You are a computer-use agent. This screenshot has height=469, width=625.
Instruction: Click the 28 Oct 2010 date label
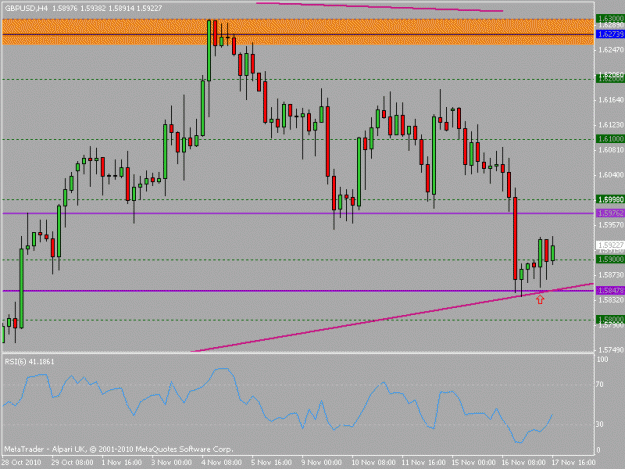[21, 462]
